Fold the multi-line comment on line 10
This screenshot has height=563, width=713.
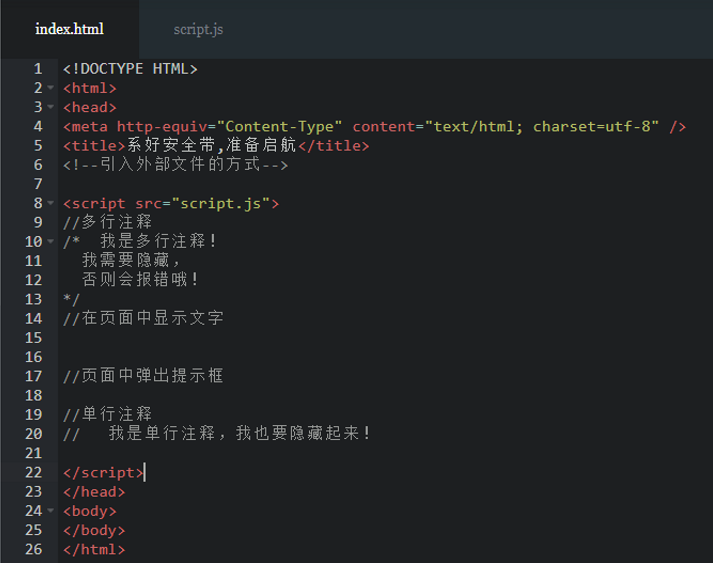click(51, 241)
